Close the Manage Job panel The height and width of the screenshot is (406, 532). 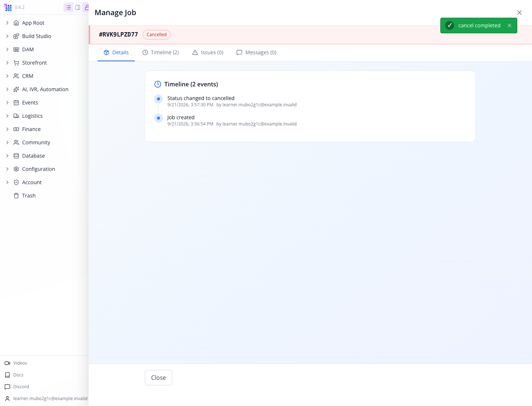(519, 13)
